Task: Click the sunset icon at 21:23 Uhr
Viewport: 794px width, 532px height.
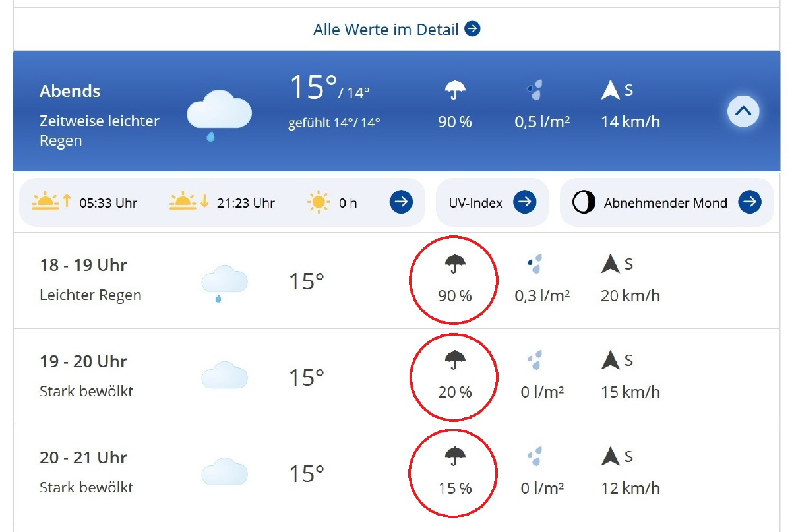Action: coord(189,201)
